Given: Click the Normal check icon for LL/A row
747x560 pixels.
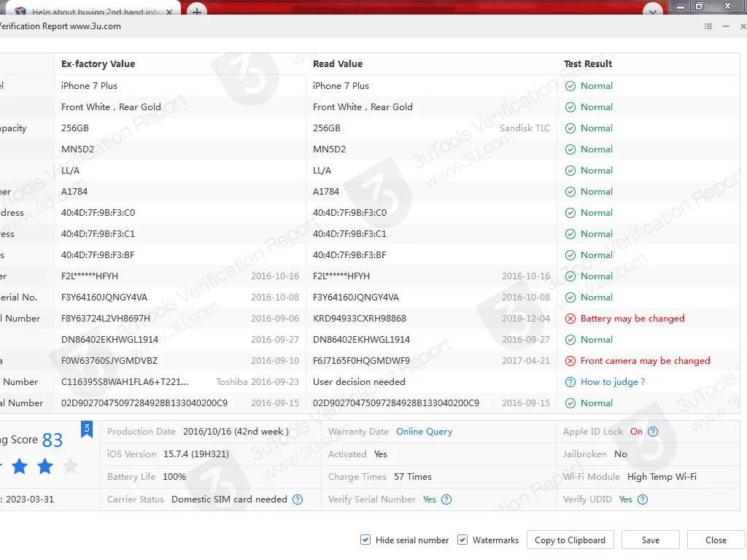Looking at the screenshot, I should pyautogui.click(x=570, y=171).
